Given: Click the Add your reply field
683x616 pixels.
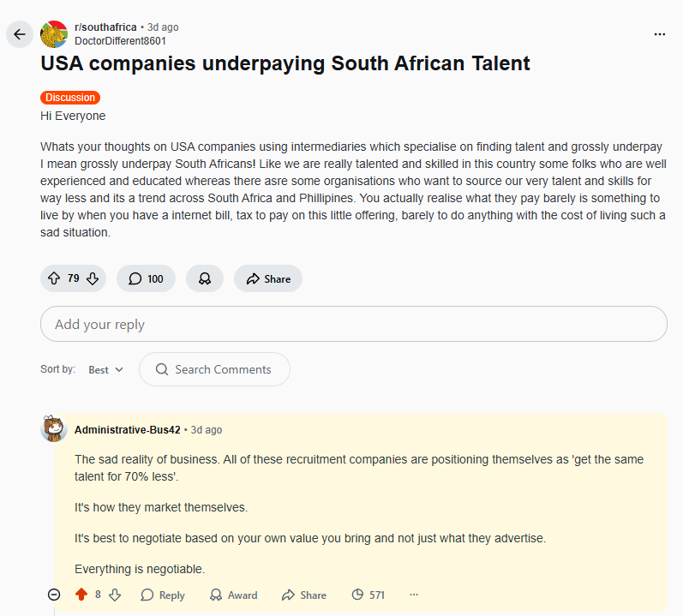Looking at the screenshot, I should point(353,324).
